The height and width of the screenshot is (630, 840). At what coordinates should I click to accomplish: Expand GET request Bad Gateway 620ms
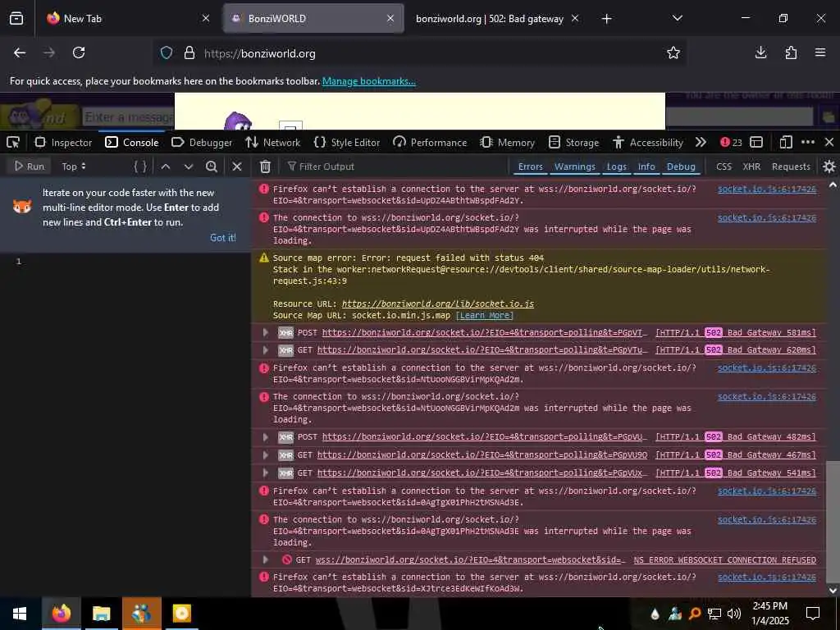point(265,349)
